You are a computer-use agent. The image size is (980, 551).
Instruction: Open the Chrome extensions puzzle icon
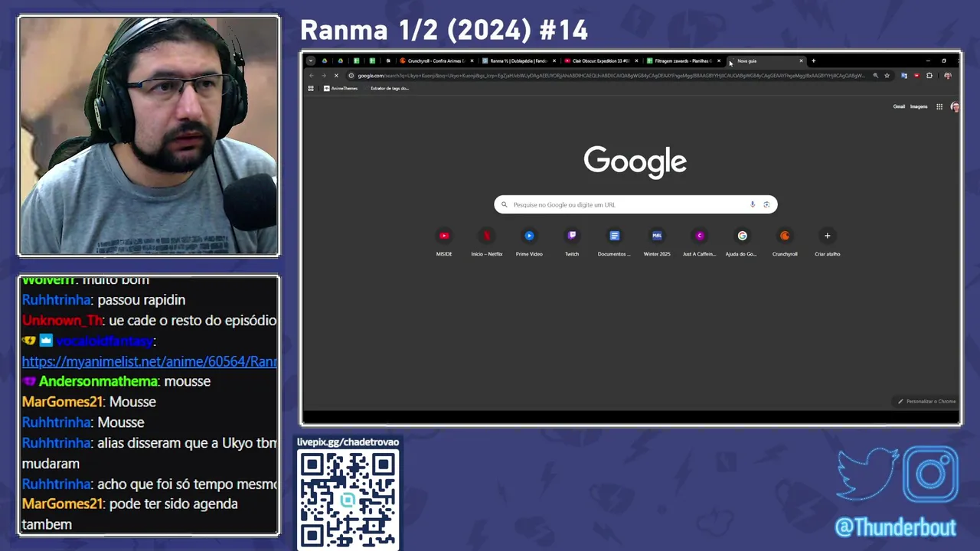(929, 76)
